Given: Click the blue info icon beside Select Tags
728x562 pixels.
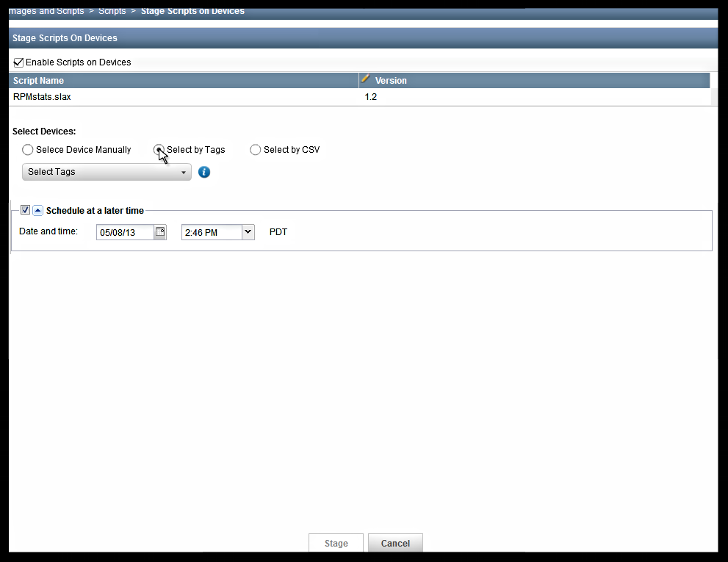Looking at the screenshot, I should (204, 173).
